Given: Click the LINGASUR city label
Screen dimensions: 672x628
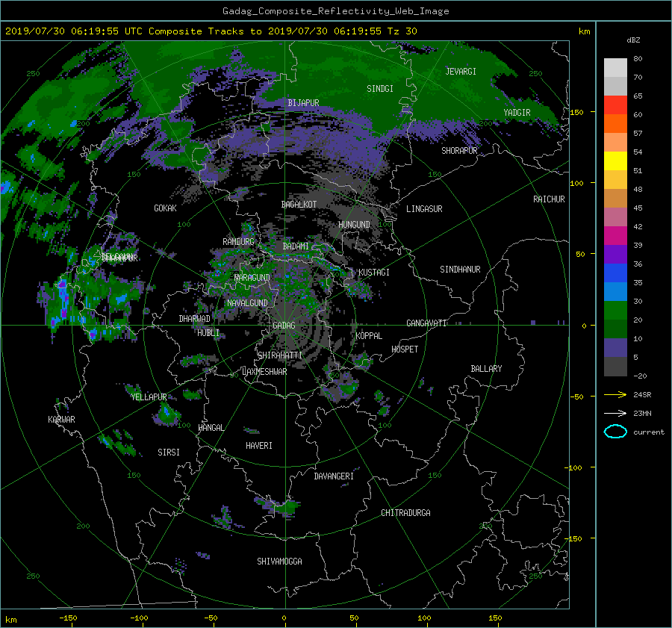Looking at the screenshot, I should (x=424, y=209).
